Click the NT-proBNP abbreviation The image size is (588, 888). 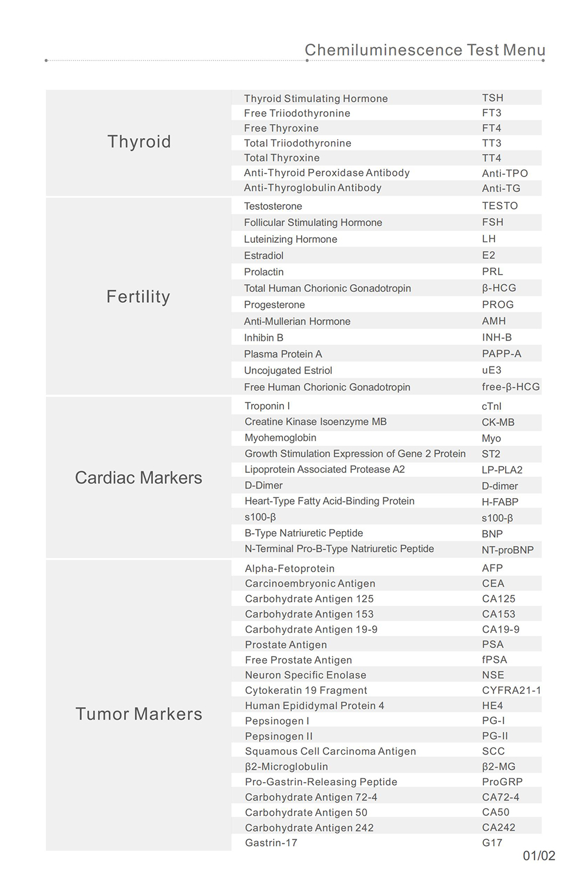(507, 550)
